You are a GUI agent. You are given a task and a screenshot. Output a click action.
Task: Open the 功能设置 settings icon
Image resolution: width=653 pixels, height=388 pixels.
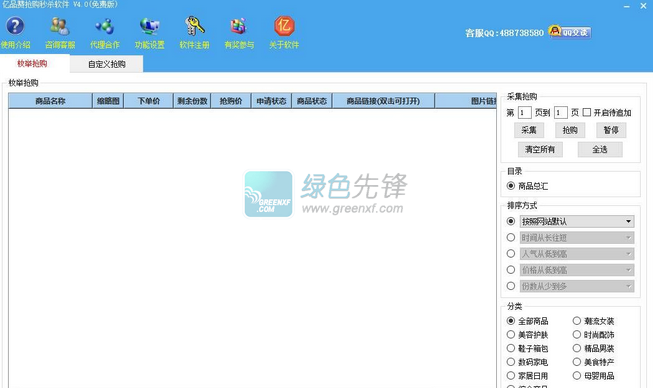point(150,26)
